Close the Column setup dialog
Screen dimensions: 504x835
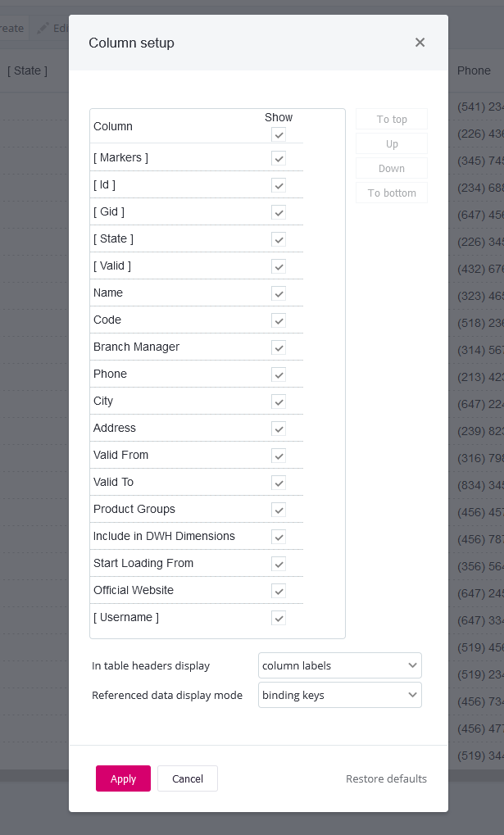click(420, 43)
